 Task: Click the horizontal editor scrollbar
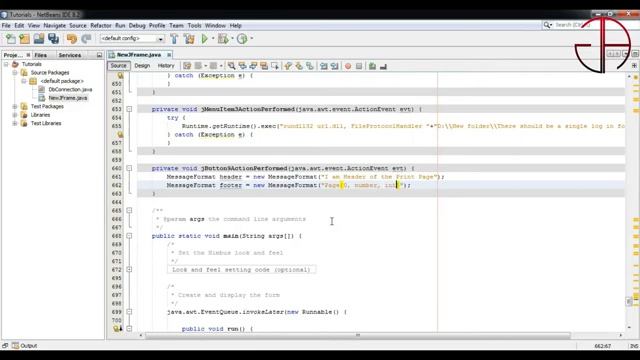[358, 335]
